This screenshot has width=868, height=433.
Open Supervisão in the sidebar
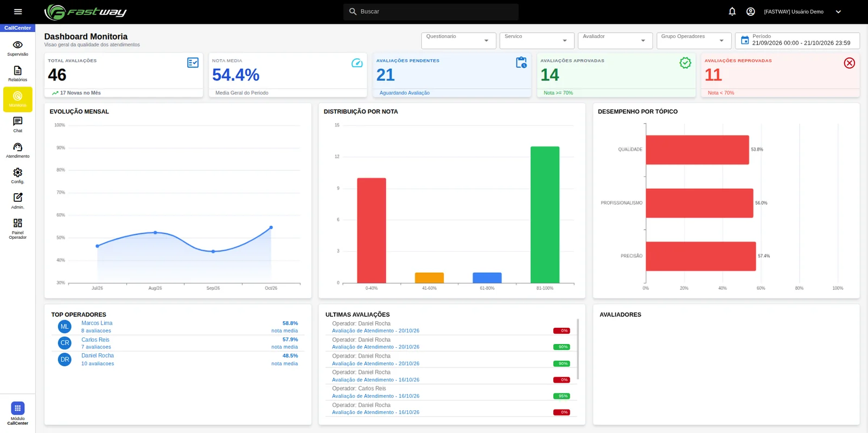tap(18, 48)
